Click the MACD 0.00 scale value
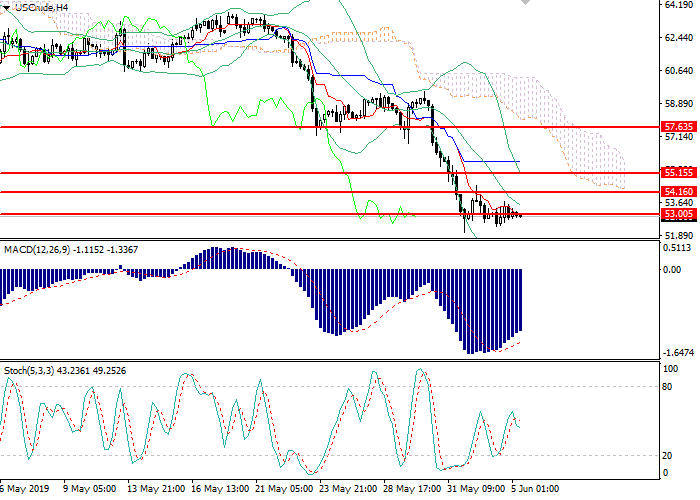Viewport: 700px width, 500px height. [672, 269]
